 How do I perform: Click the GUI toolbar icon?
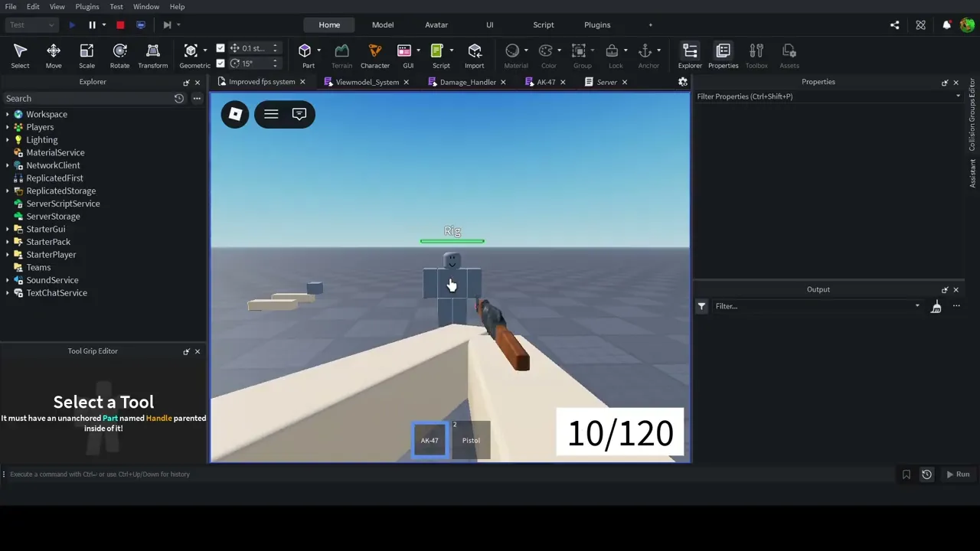(404, 51)
